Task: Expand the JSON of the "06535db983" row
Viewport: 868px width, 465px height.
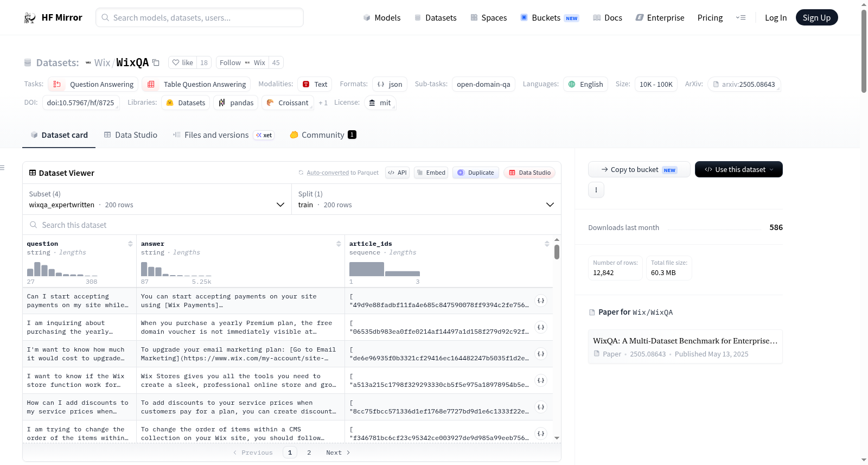Action: [x=541, y=327]
